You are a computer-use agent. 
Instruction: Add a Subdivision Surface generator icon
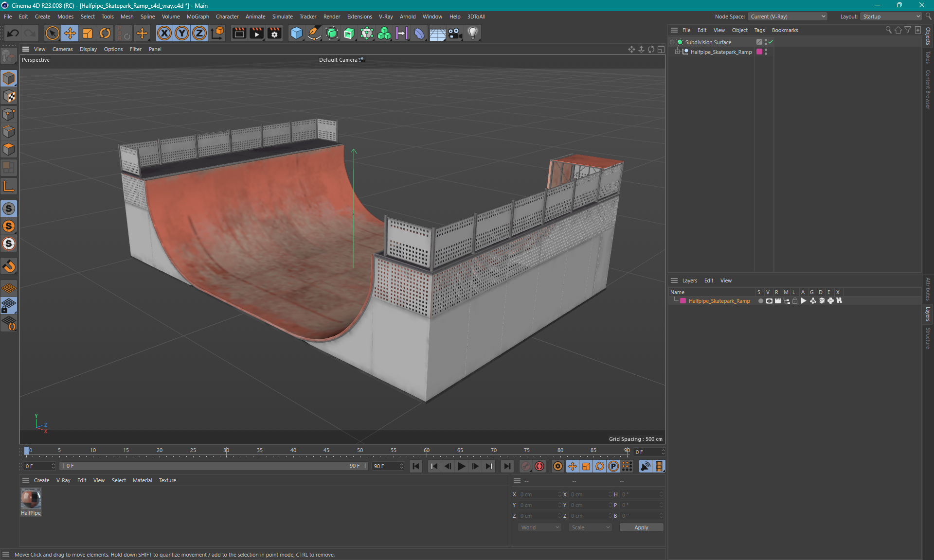pyautogui.click(x=332, y=33)
